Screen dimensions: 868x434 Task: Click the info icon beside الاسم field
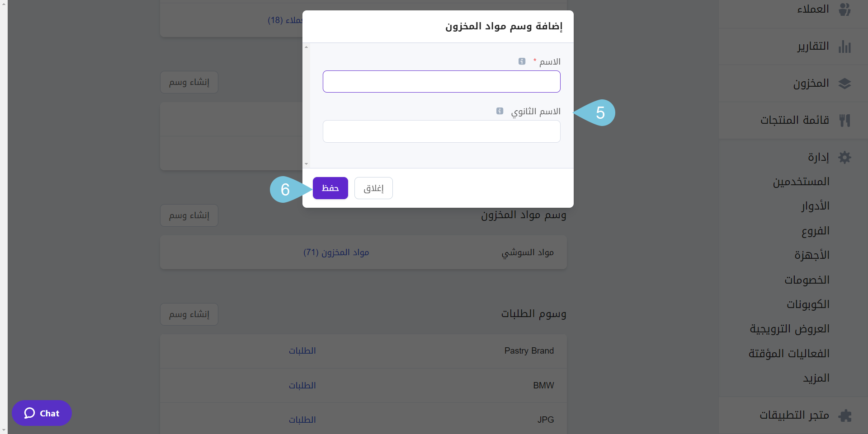point(522,61)
